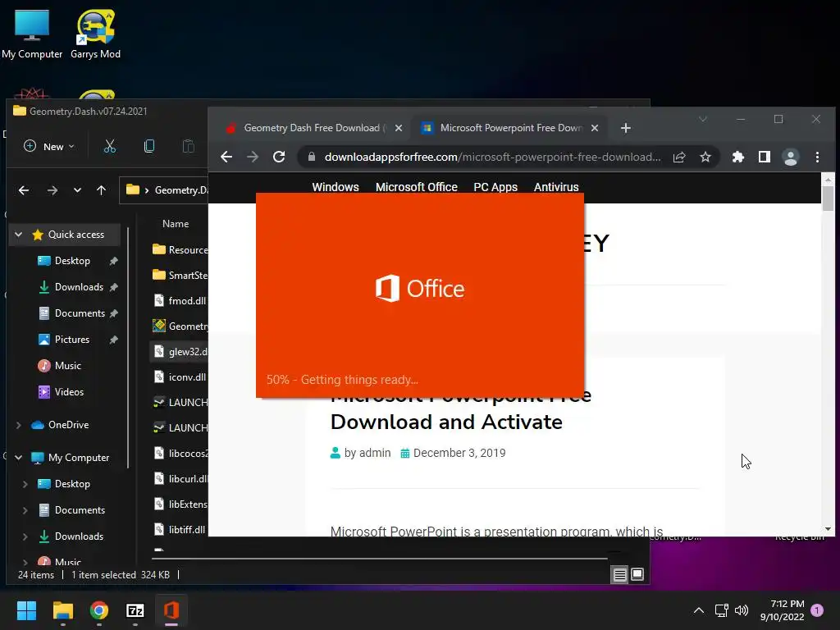The width and height of the screenshot is (840, 630).
Task: Select the Resources folder in file list
Action: click(x=180, y=249)
